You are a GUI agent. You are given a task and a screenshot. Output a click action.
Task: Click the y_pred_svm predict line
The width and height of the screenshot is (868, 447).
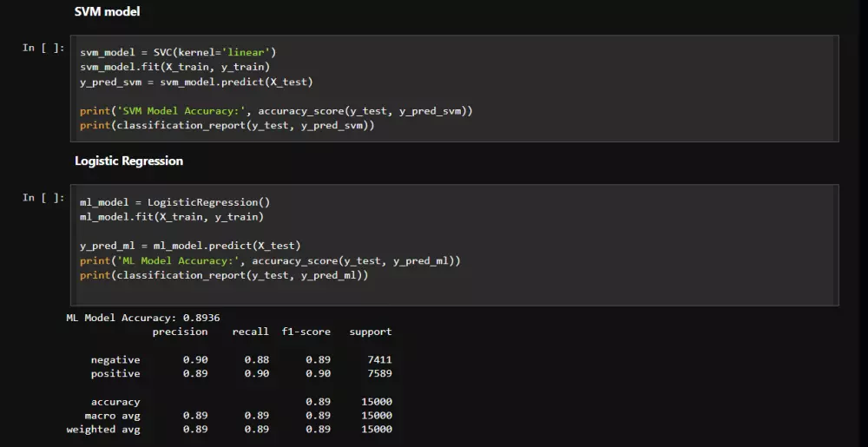(196, 82)
